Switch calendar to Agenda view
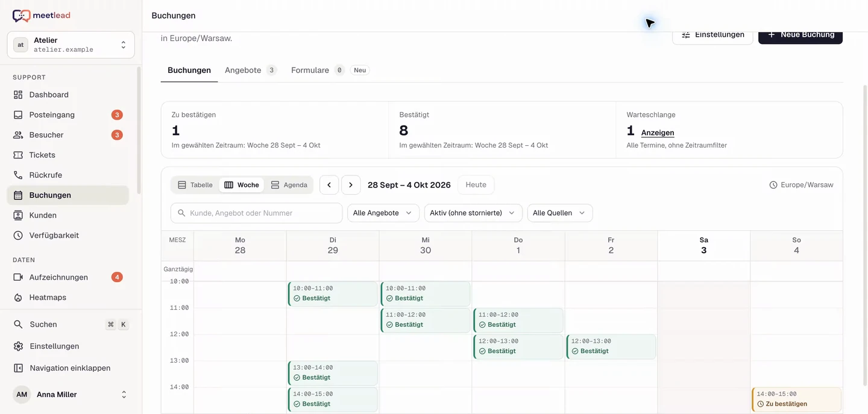This screenshot has width=868, height=414. click(x=289, y=185)
